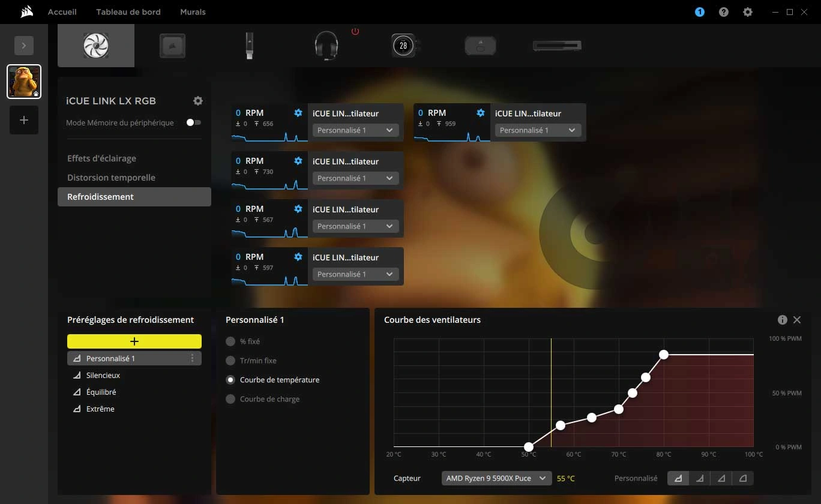Select the curve point at 50 °C
The height and width of the screenshot is (504, 821).
point(529,447)
